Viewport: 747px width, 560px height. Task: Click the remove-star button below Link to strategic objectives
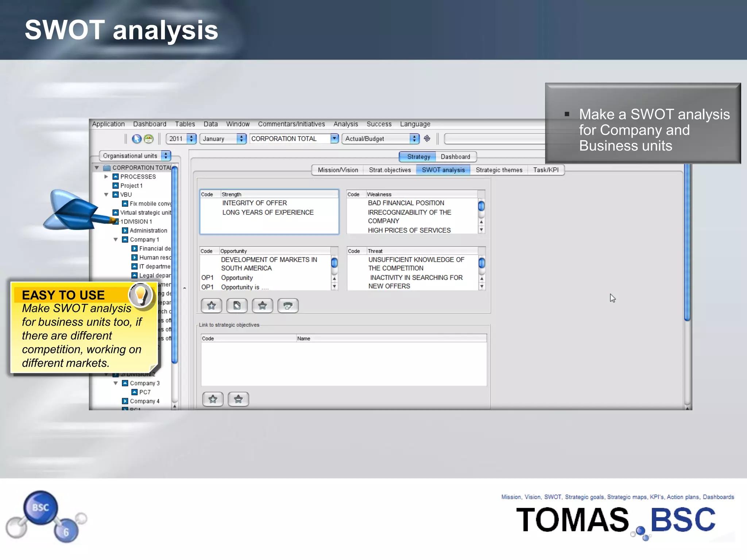coord(238,399)
